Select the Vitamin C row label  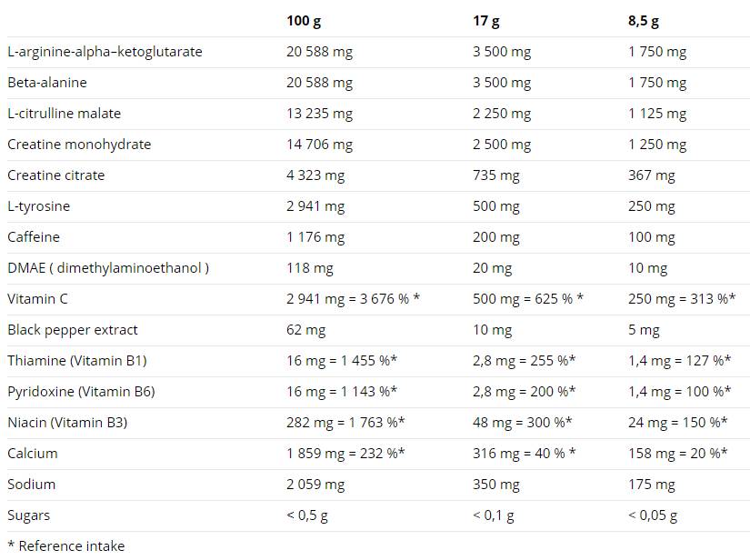point(37,299)
